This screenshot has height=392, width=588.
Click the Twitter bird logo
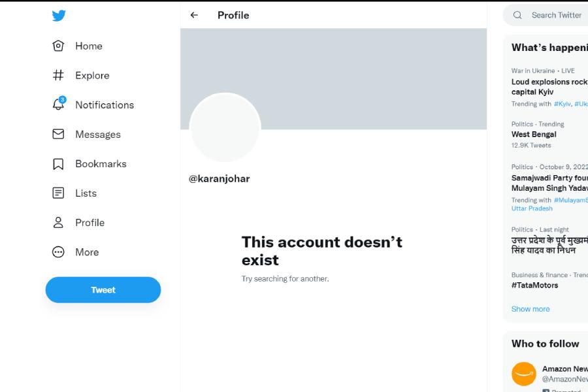59,16
